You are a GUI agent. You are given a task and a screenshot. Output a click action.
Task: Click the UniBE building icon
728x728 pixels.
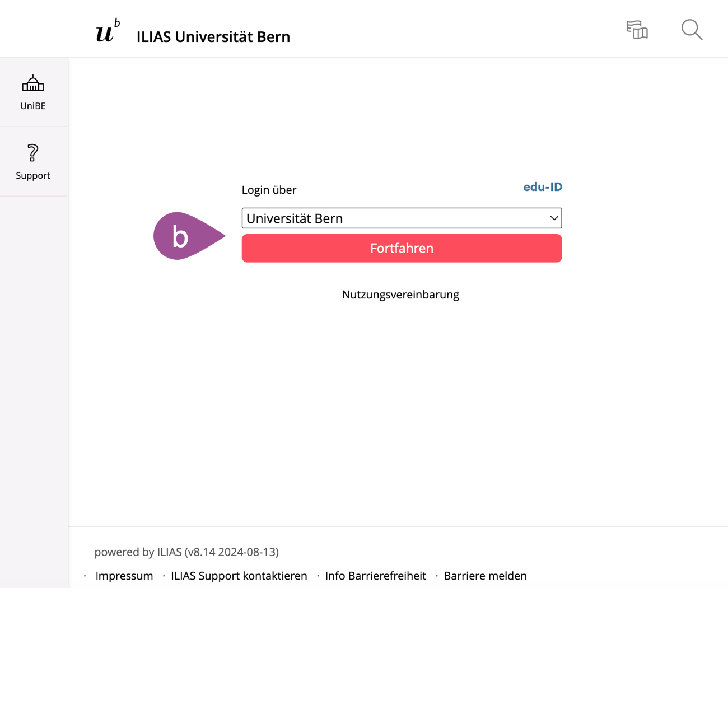point(33,83)
